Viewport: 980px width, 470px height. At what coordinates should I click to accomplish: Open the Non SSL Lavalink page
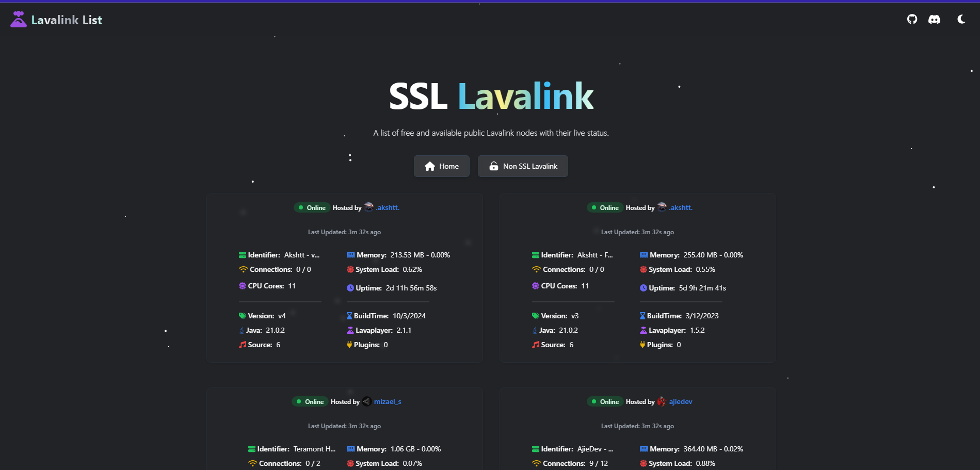point(523,166)
